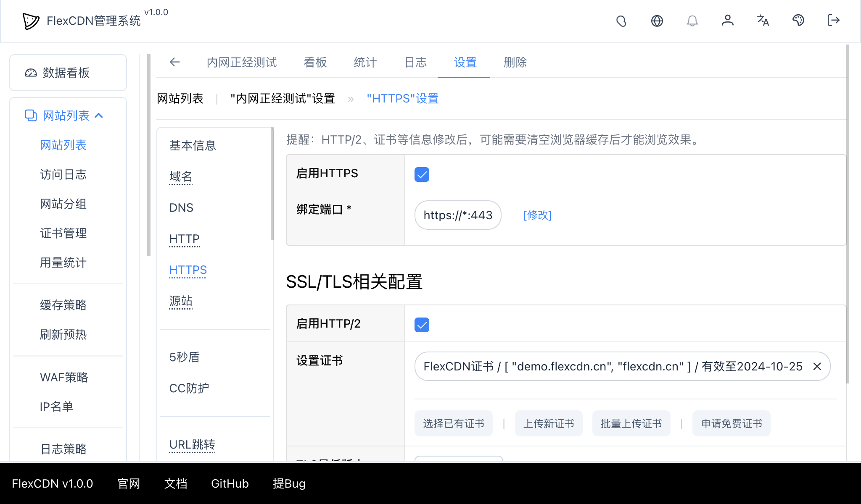
Task: Click the back arrow above the settings page
Action: pos(175,62)
